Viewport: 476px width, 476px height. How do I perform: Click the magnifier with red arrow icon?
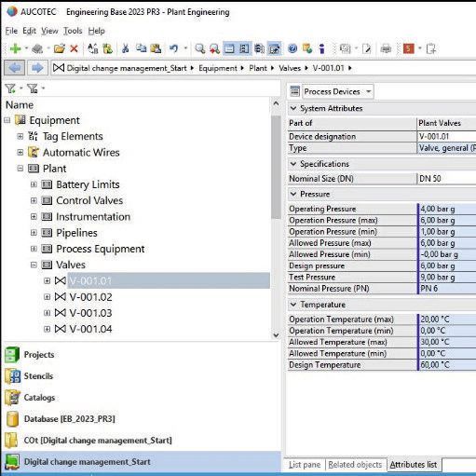pyautogui.click(x=214, y=48)
